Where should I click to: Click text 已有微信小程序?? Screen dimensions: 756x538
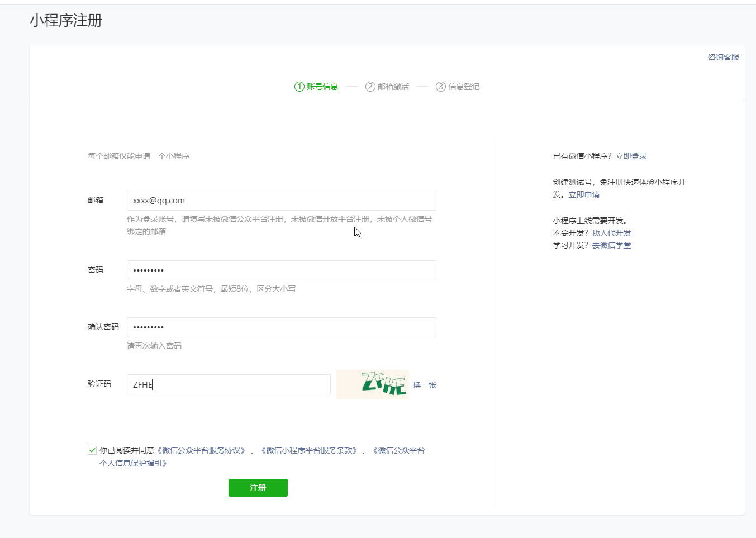coord(582,156)
